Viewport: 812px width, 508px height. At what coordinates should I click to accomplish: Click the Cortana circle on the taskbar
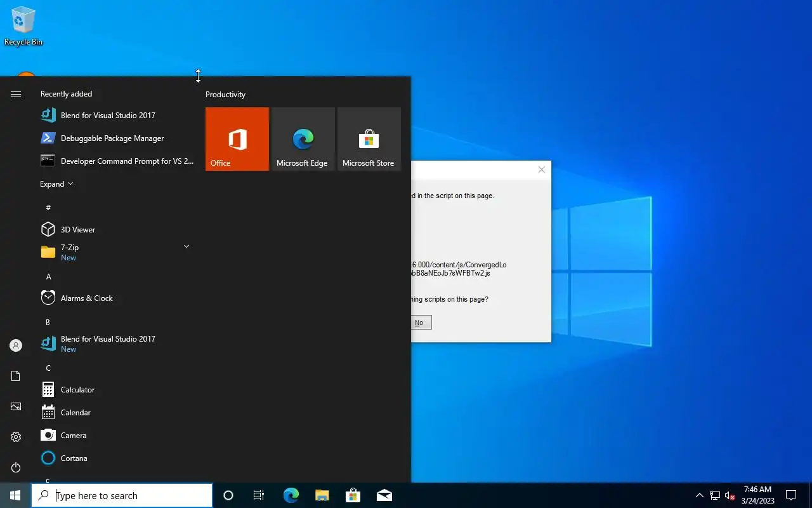228,495
